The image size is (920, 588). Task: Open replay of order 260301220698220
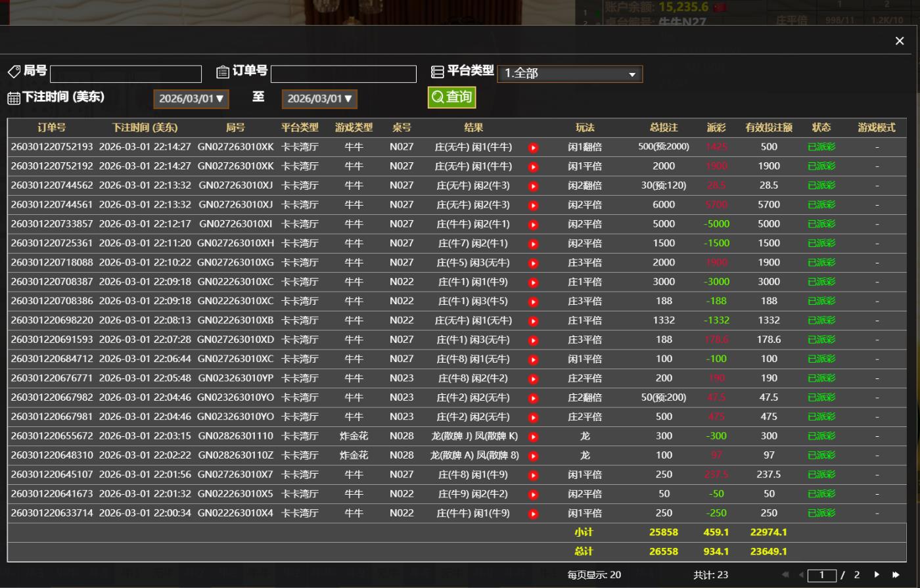click(533, 321)
